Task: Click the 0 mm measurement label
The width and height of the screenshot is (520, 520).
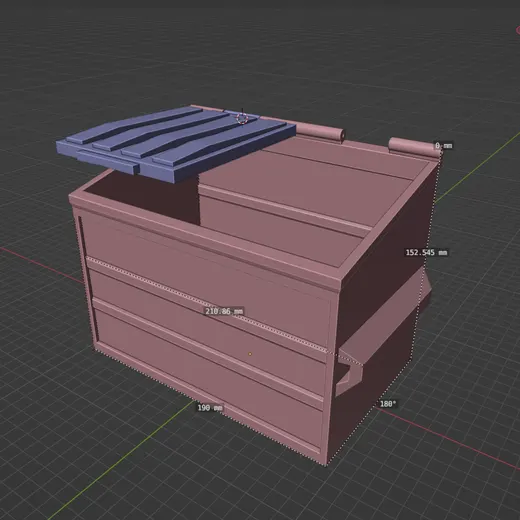Action: tap(443, 146)
